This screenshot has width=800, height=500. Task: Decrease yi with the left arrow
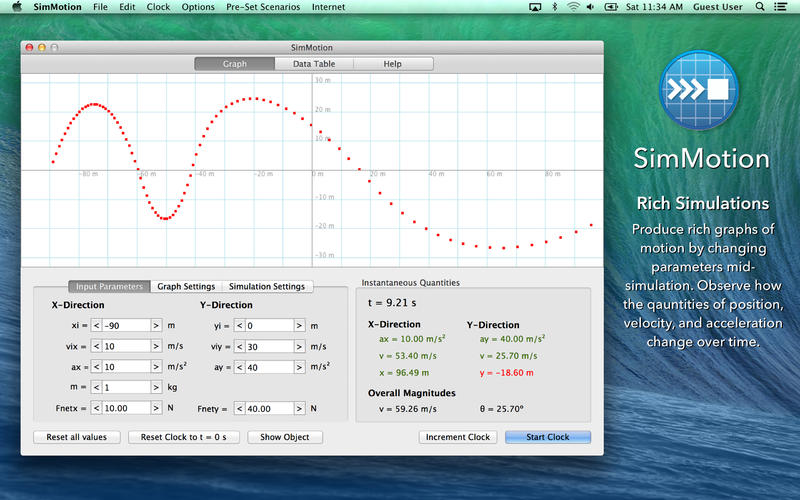(x=240, y=326)
